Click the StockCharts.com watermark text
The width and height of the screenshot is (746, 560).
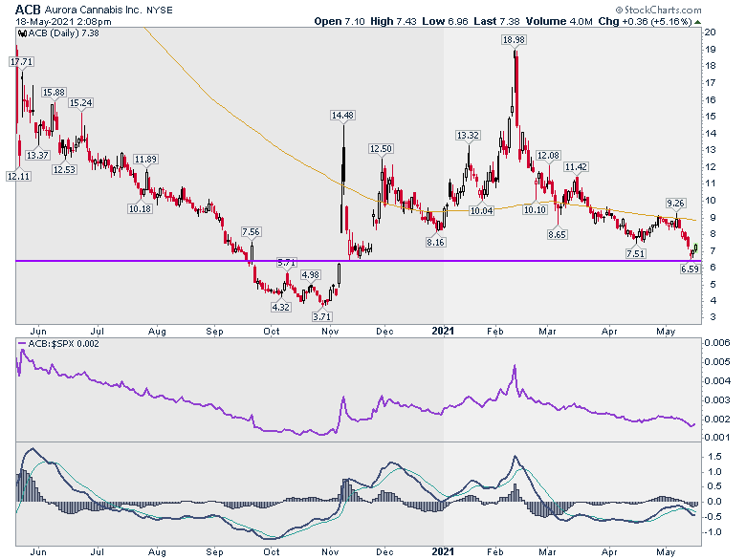[x=658, y=10]
